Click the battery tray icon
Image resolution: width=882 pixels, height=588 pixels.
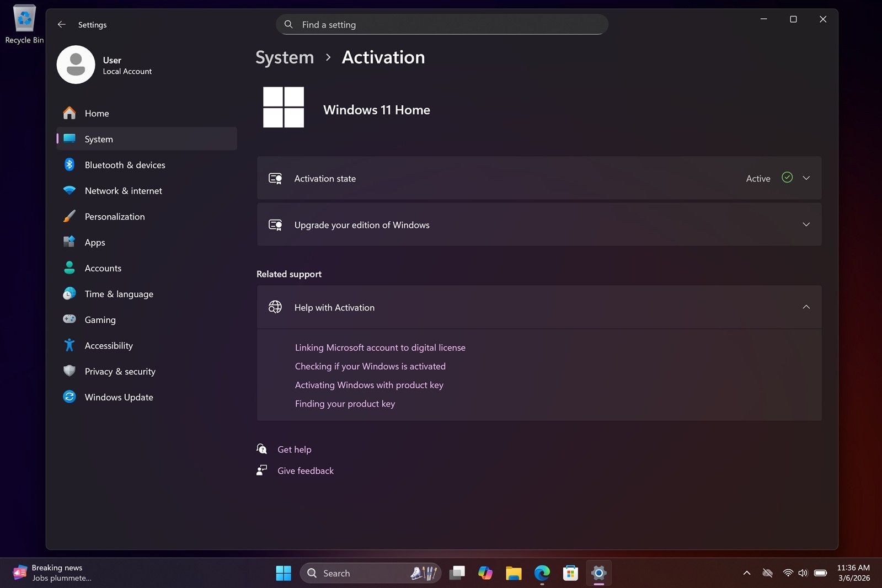tap(820, 573)
